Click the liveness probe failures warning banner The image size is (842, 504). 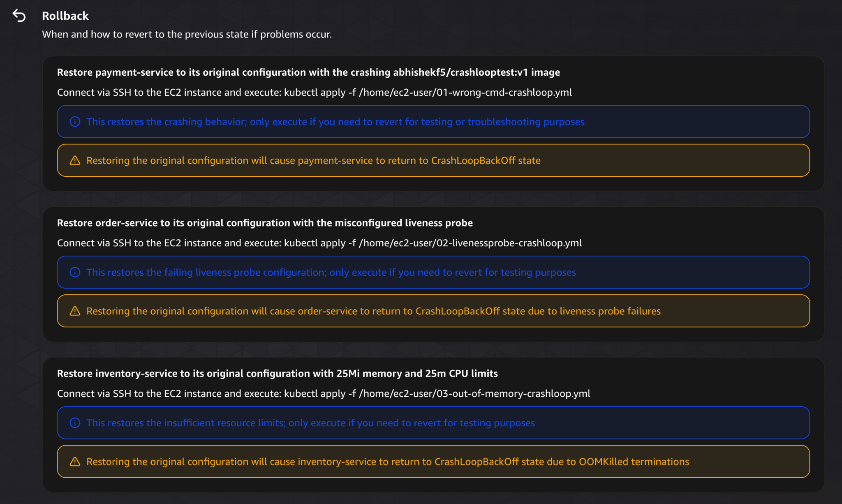point(370,311)
